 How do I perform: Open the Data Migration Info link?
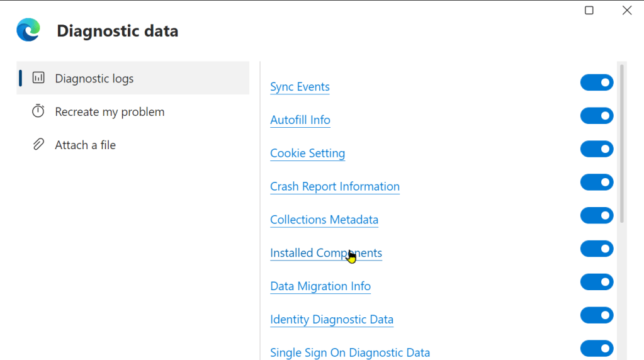[x=320, y=286]
